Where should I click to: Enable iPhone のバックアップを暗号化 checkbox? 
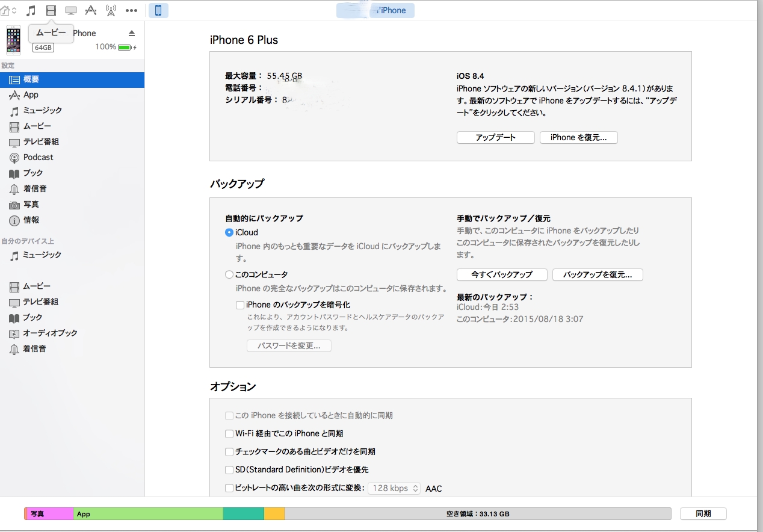[x=240, y=305]
